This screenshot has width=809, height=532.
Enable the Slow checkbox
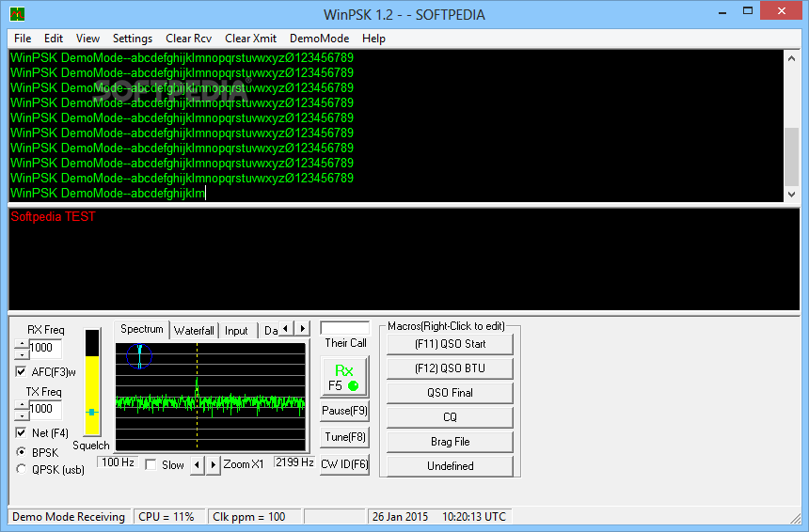pos(151,465)
